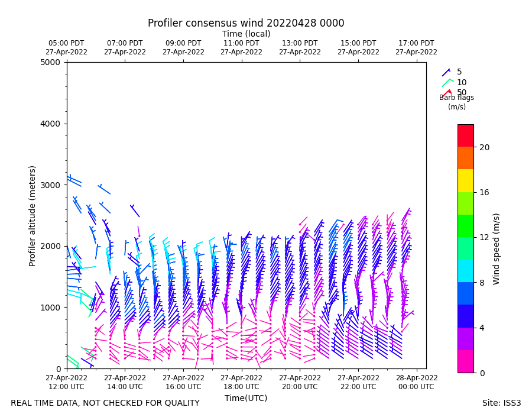Click the "Profiler altitude (meters)" y-axis label

pos(32,216)
